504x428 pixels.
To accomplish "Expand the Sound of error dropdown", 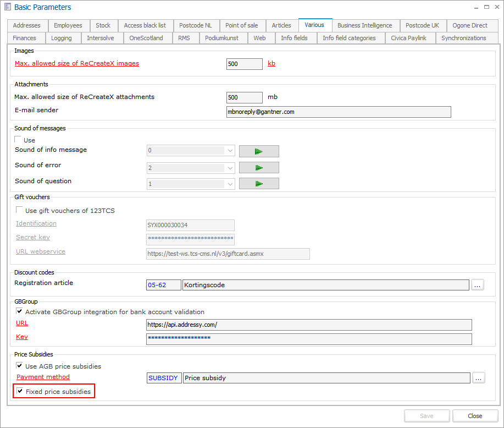I will tap(230, 168).
